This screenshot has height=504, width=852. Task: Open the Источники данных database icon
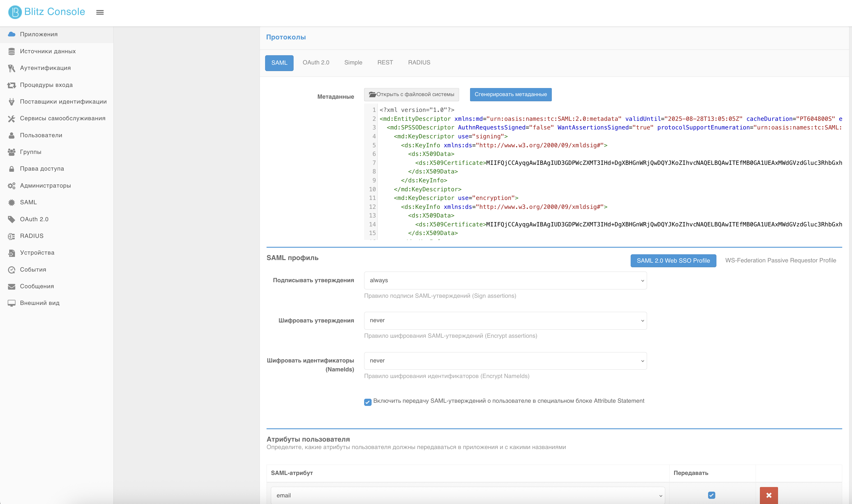click(x=12, y=51)
